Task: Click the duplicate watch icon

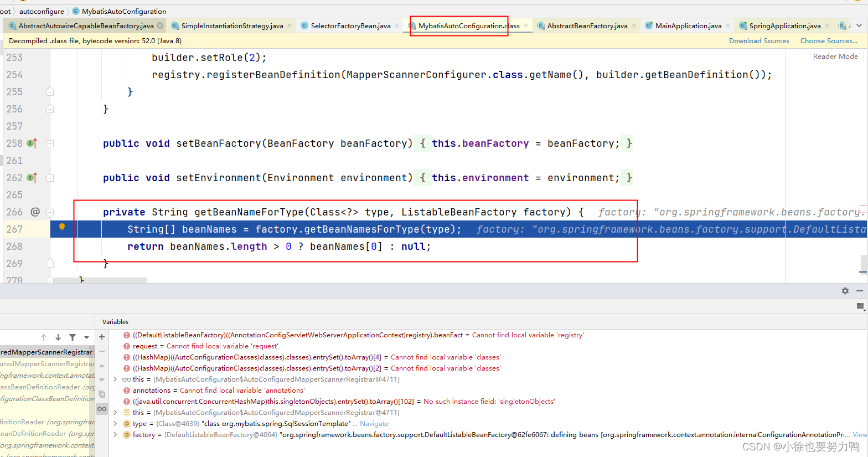Action: [x=102, y=394]
